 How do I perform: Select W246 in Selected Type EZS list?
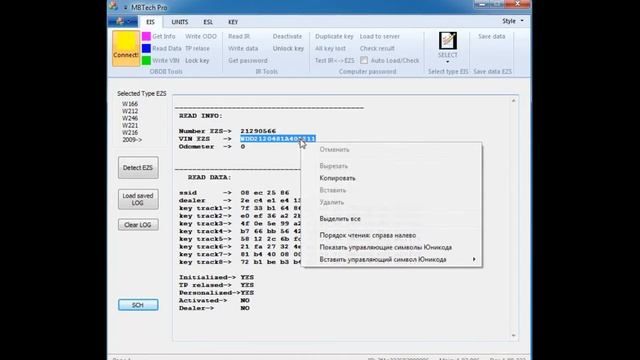click(x=130, y=118)
